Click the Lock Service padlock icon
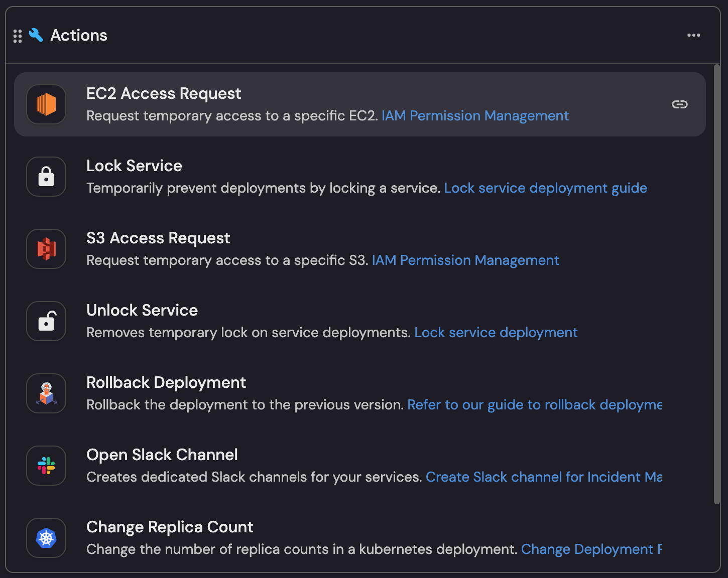 coord(46,177)
